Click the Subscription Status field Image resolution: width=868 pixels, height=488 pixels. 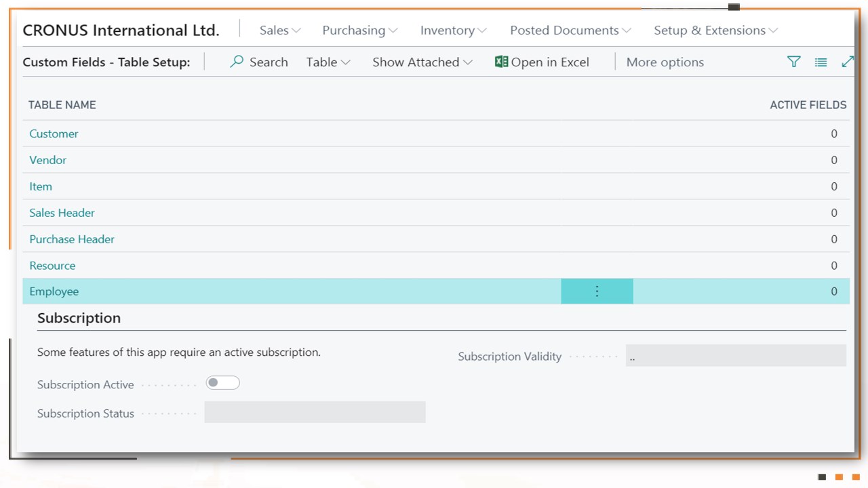point(315,412)
